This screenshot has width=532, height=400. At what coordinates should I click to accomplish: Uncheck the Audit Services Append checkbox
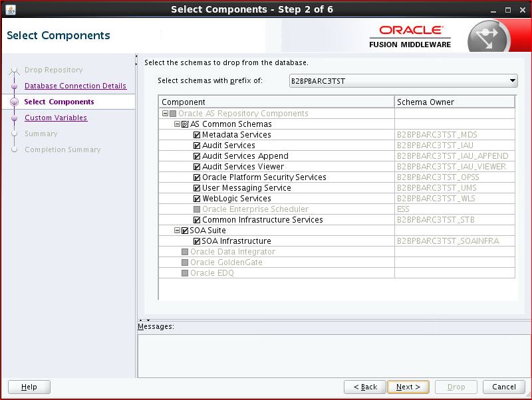[x=197, y=156]
